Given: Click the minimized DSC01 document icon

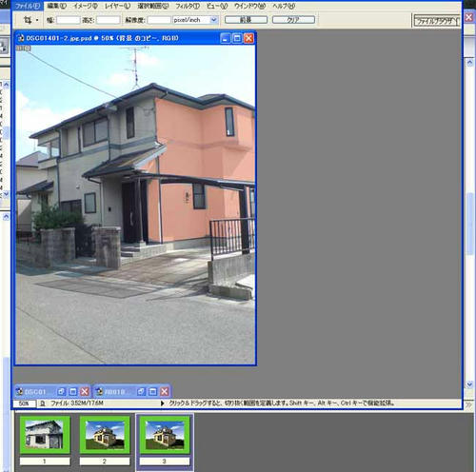Looking at the screenshot, I should coord(19,392).
